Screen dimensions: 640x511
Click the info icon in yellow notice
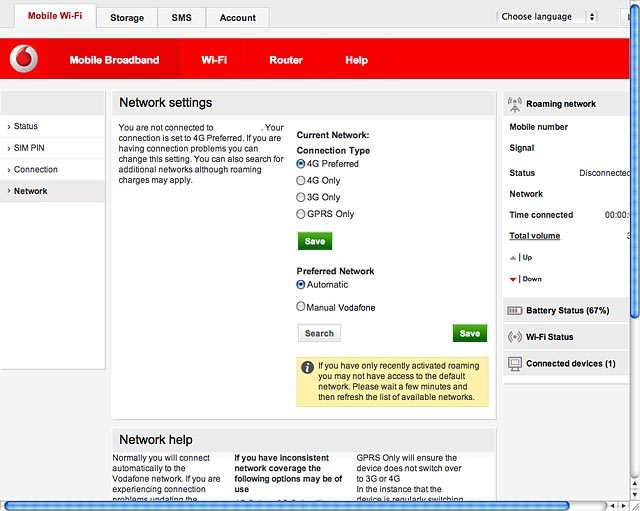(x=307, y=367)
